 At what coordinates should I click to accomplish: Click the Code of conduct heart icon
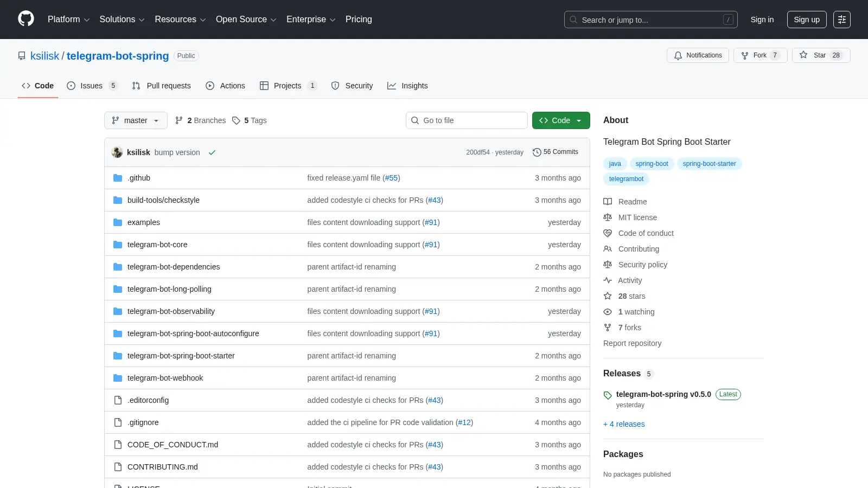coord(608,233)
